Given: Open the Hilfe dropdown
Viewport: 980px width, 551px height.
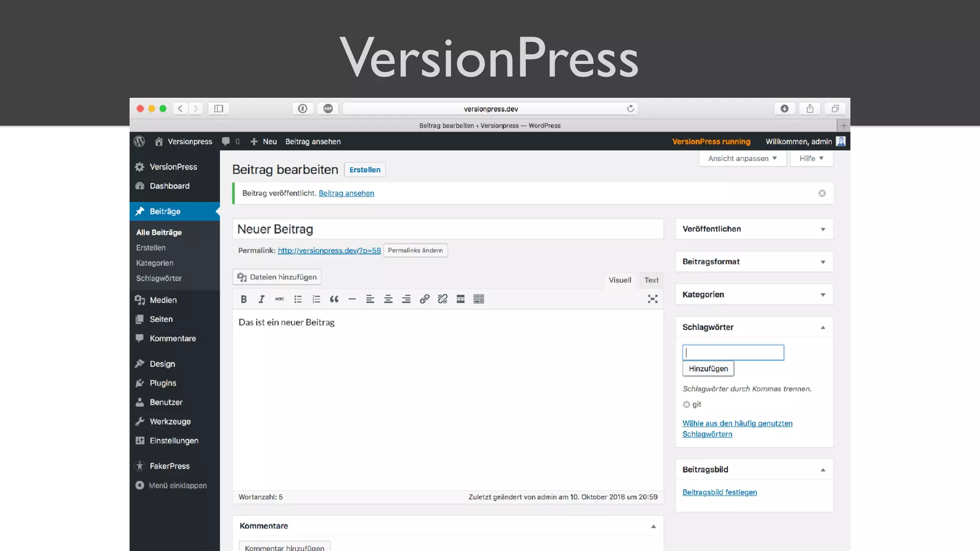Looking at the screenshot, I should click(x=812, y=158).
